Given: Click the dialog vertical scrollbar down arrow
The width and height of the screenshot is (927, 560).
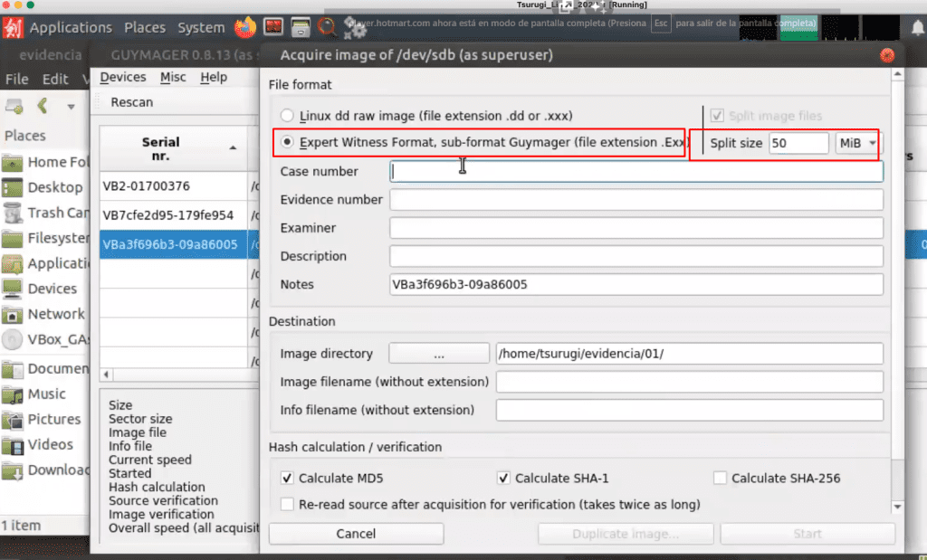Looking at the screenshot, I should click(x=897, y=507).
